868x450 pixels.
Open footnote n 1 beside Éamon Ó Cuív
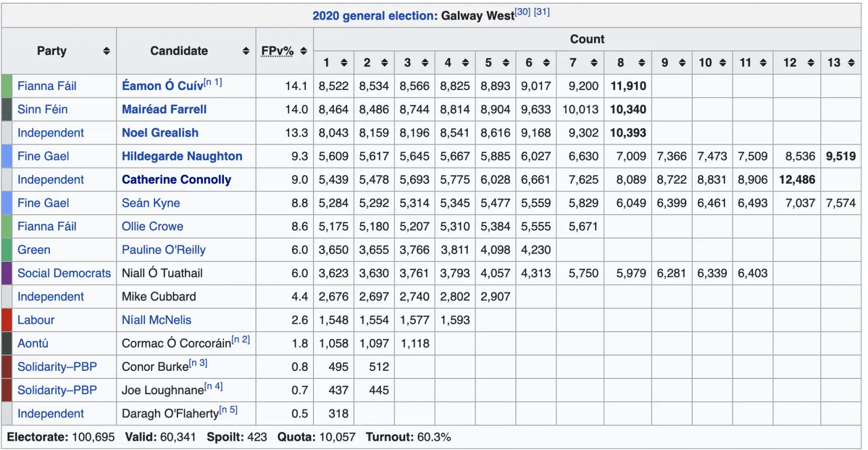[213, 82]
